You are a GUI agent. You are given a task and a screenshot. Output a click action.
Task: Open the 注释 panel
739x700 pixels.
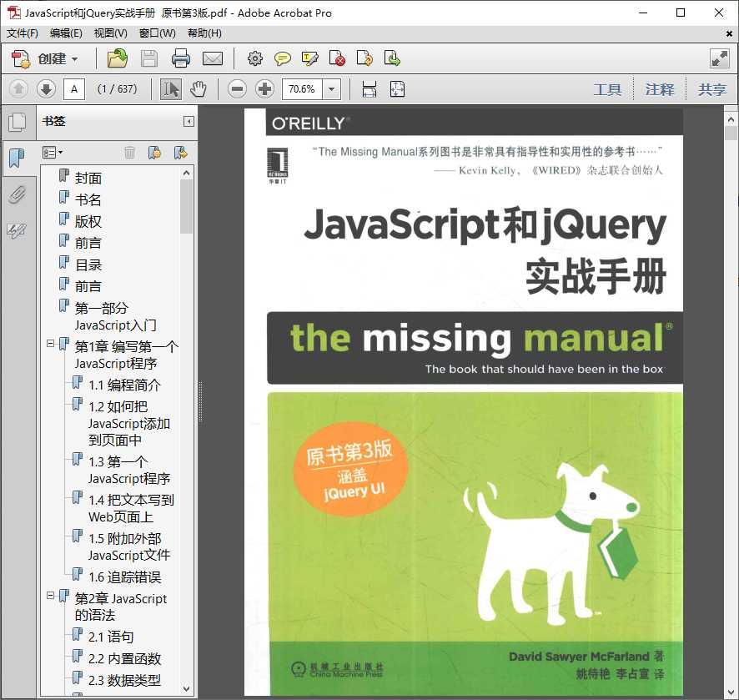pos(660,89)
